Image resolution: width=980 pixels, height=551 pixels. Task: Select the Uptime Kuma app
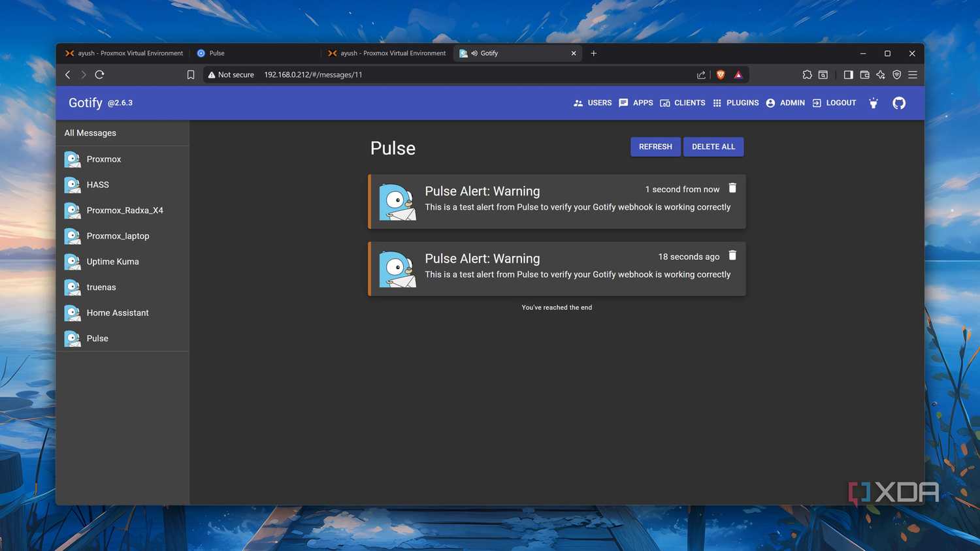click(123, 262)
